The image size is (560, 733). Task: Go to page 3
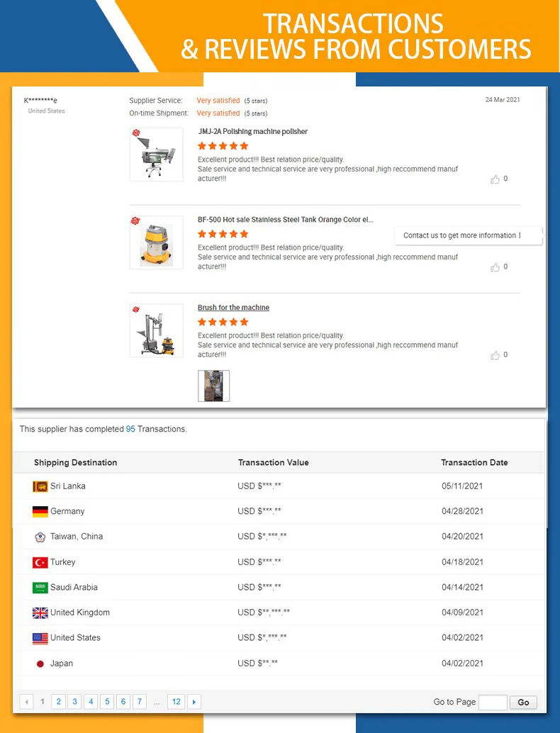click(x=75, y=702)
